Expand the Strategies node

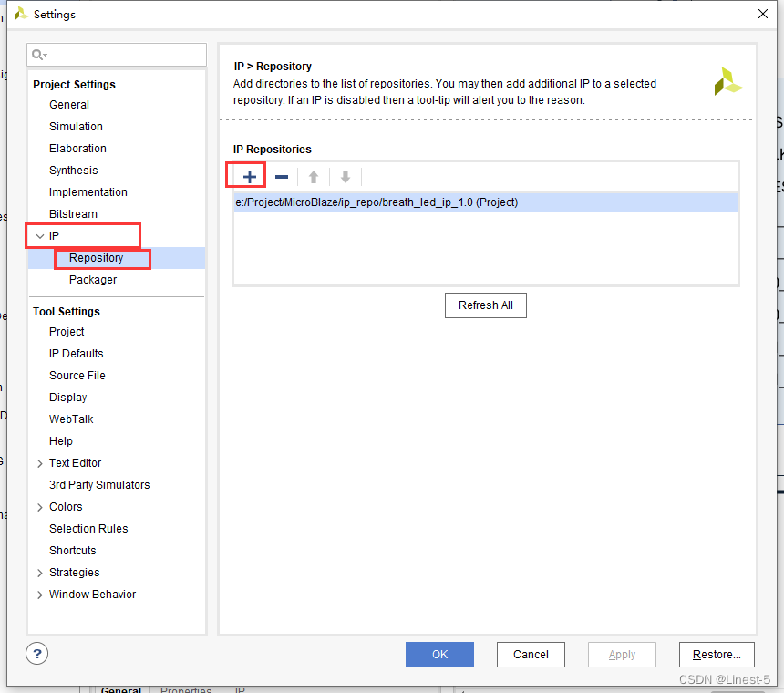click(40, 573)
